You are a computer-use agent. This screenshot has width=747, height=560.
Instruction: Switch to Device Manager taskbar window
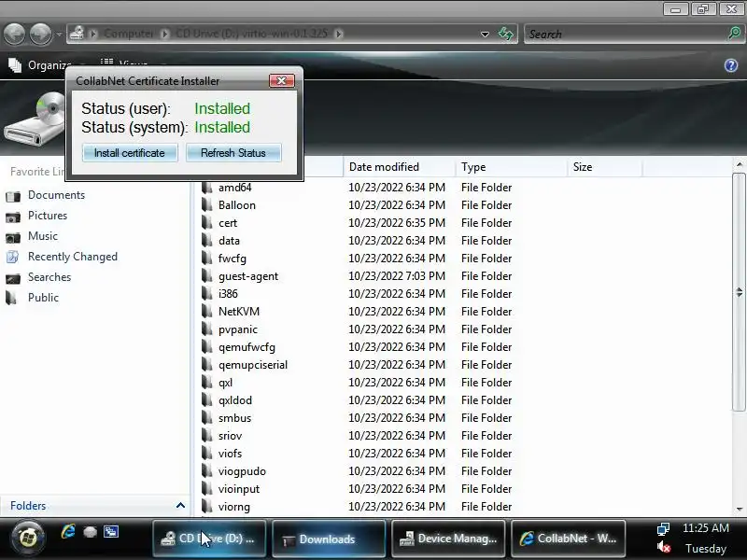click(x=448, y=539)
